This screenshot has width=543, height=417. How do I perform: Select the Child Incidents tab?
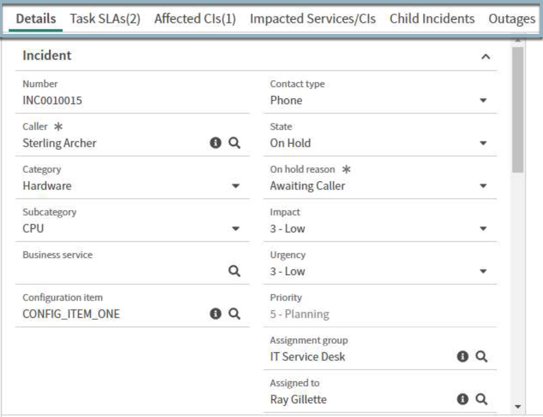click(432, 19)
